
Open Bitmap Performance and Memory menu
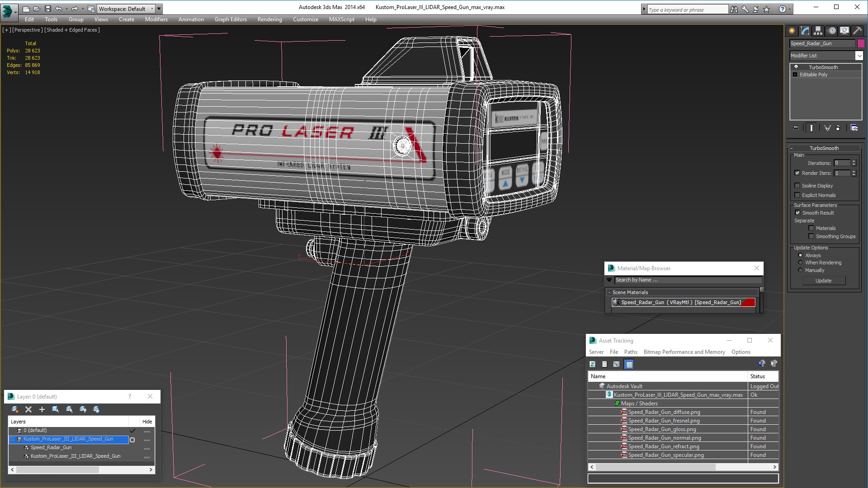[684, 352]
